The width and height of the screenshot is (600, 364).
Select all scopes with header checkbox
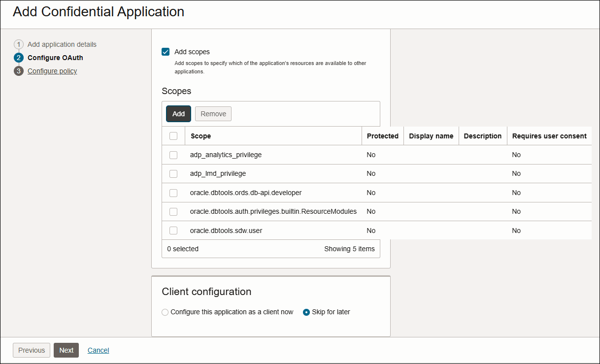click(173, 136)
